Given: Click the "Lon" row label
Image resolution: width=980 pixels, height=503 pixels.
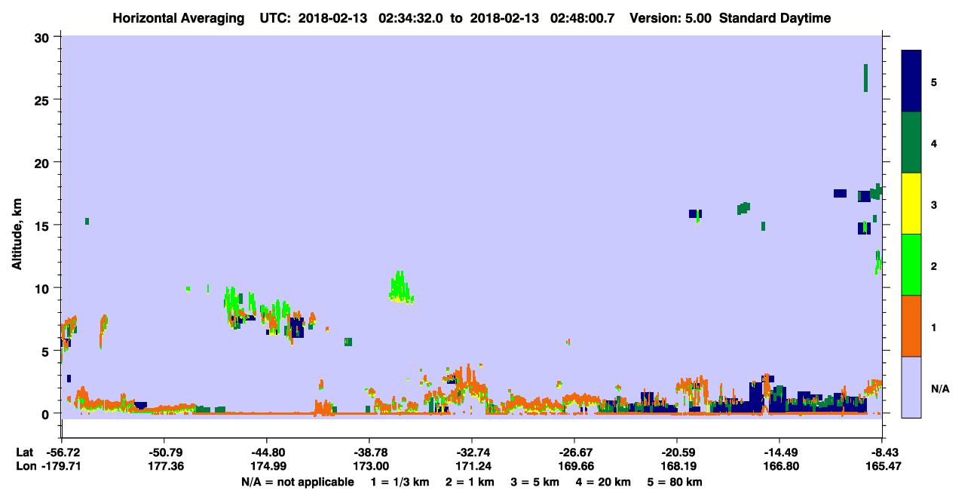Looking at the screenshot, I should (x=25, y=466).
